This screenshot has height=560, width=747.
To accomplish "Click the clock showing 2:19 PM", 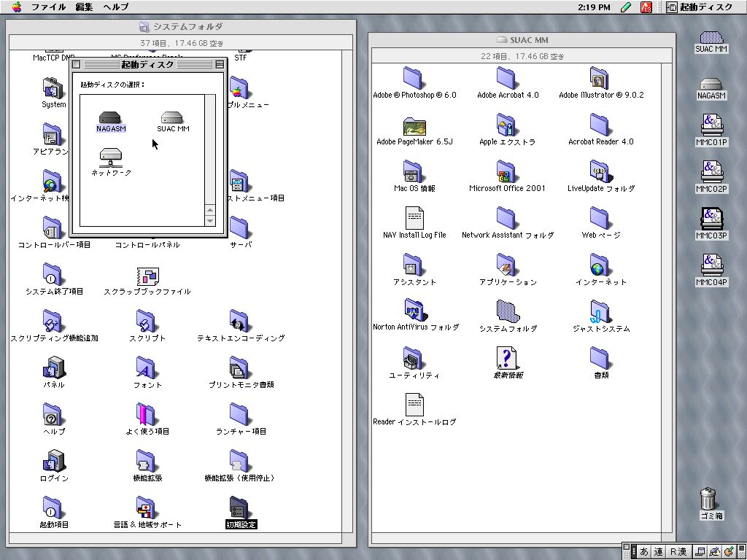I will pos(594,7).
